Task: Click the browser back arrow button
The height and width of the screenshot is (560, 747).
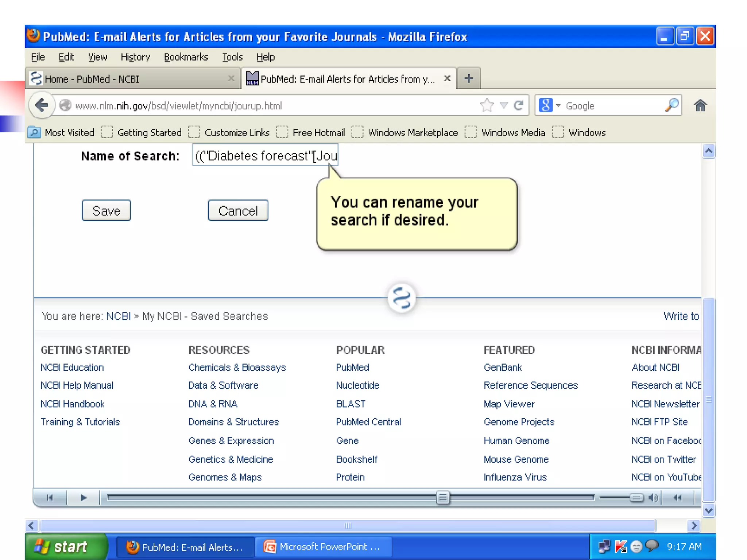Action: tap(42, 106)
